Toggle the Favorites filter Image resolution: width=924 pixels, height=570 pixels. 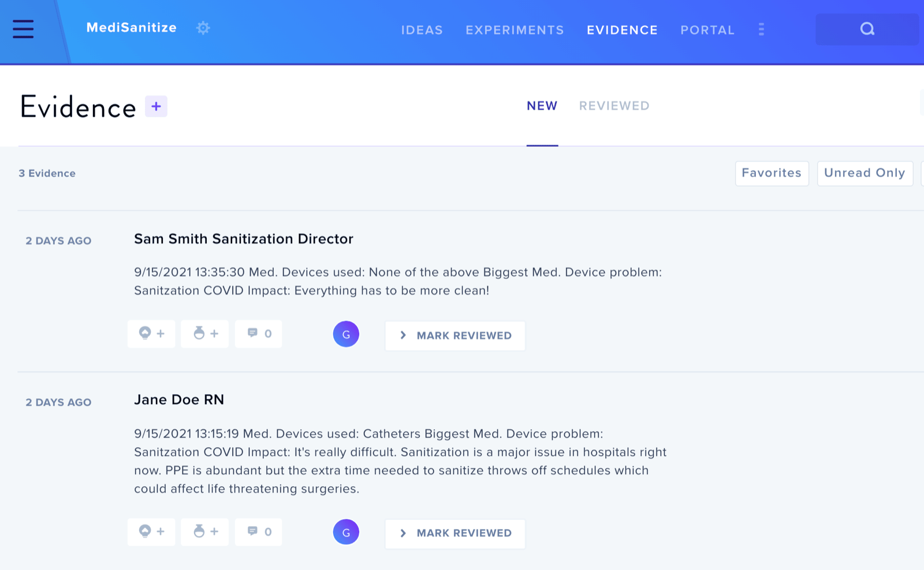pos(772,173)
